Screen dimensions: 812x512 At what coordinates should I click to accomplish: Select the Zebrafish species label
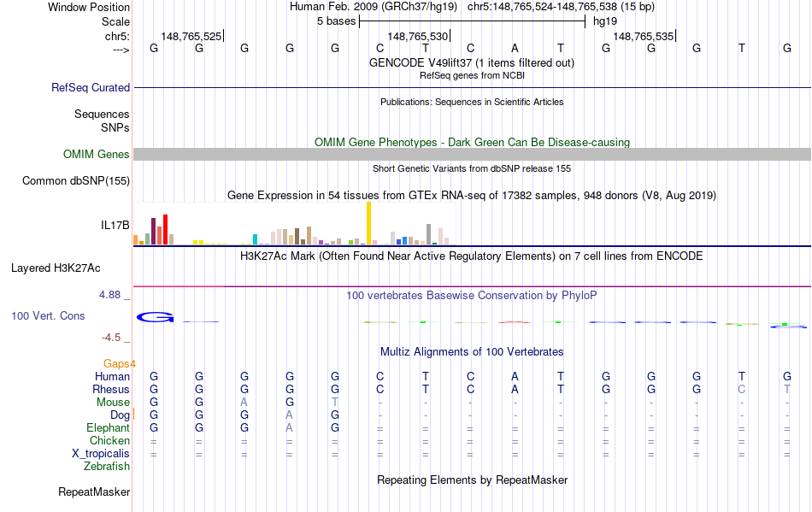(x=107, y=467)
